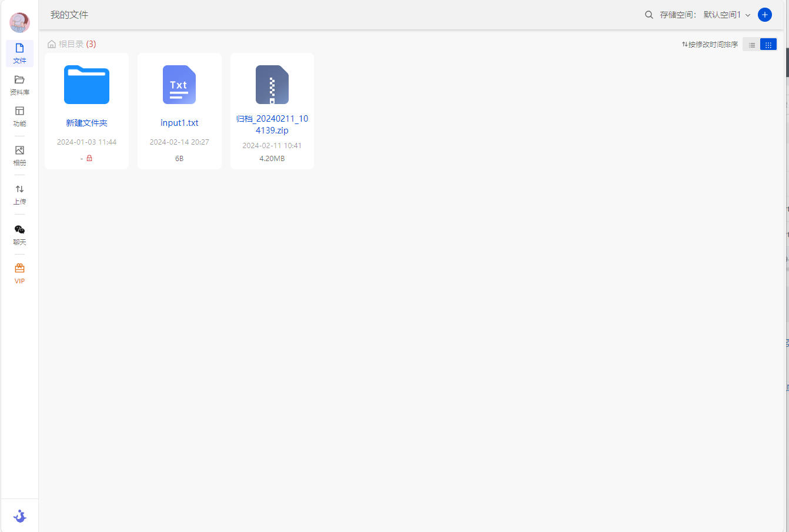Click the red lock icon on 新建文件夹
The height and width of the screenshot is (532, 789).
click(x=89, y=158)
